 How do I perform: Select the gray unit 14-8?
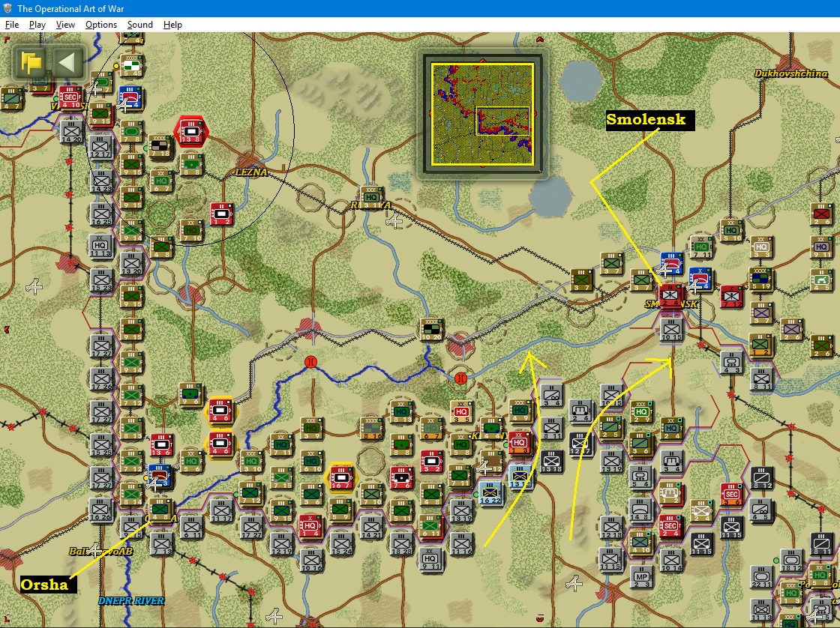tap(641, 510)
